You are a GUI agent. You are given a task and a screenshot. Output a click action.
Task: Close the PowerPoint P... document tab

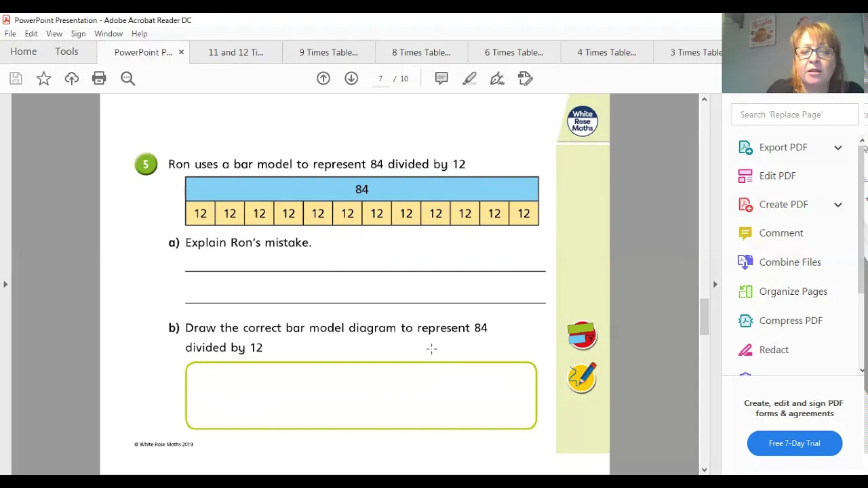181,52
